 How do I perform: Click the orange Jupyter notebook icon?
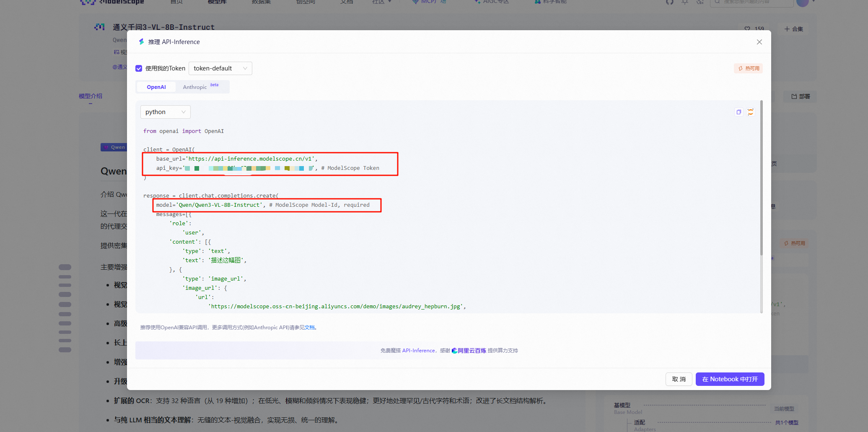point(751,112)
